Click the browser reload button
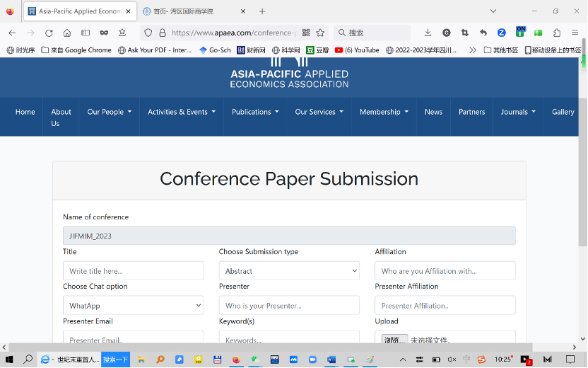Viewport: 588px width, 368px height. coord(49,33)
